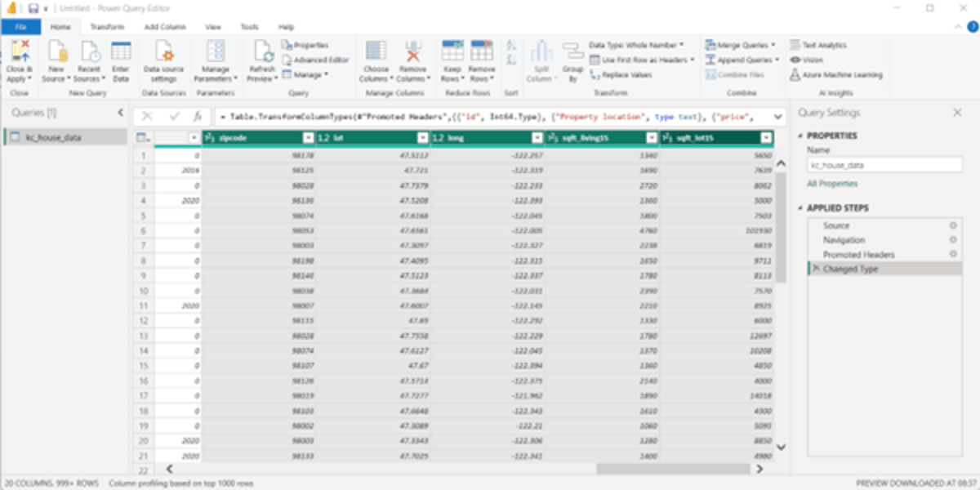Click the Remove Rows icon

(481, 51)
